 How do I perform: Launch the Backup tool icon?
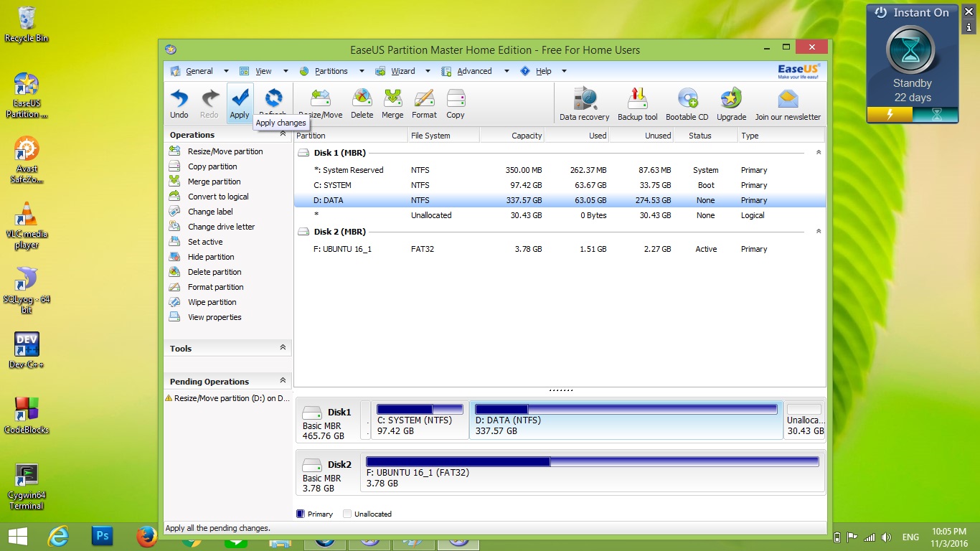point(636,100)
